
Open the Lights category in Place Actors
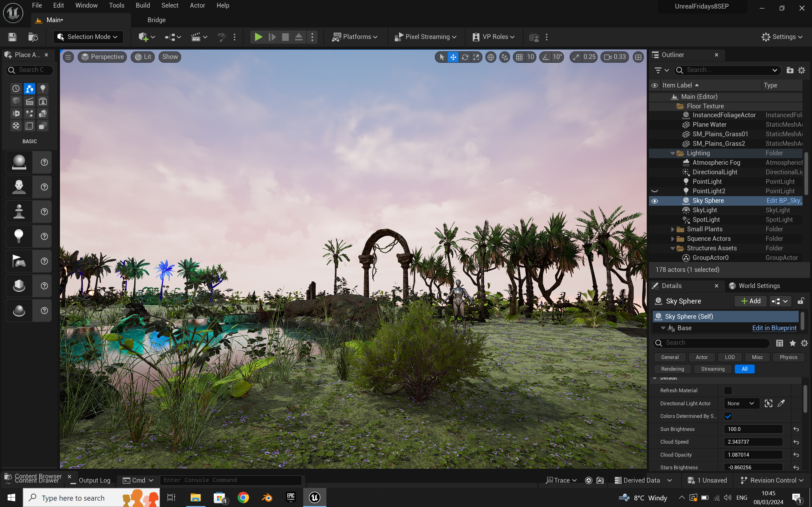tap(43, 88)
